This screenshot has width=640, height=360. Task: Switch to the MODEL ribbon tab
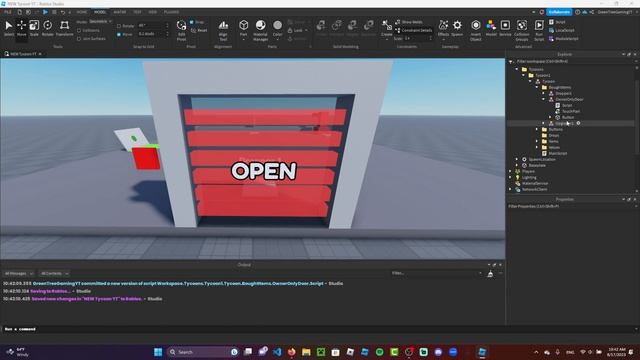100,12
